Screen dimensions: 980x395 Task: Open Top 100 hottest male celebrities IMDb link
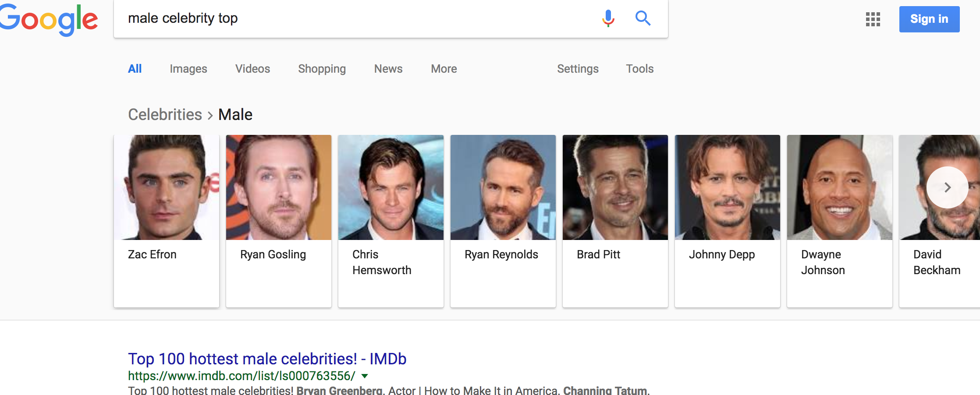click(267, 359)
